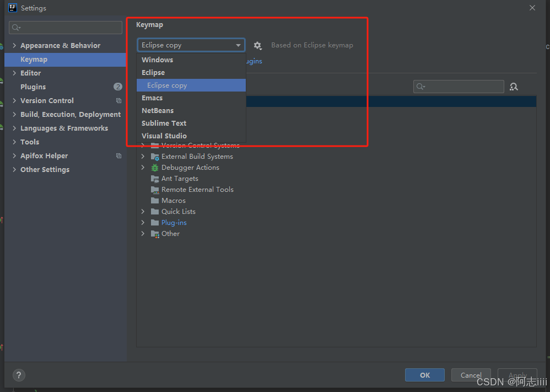This screenshot has height=392, width=550.
Task: Select External Build Systems row label
Action: coord(197,156)
